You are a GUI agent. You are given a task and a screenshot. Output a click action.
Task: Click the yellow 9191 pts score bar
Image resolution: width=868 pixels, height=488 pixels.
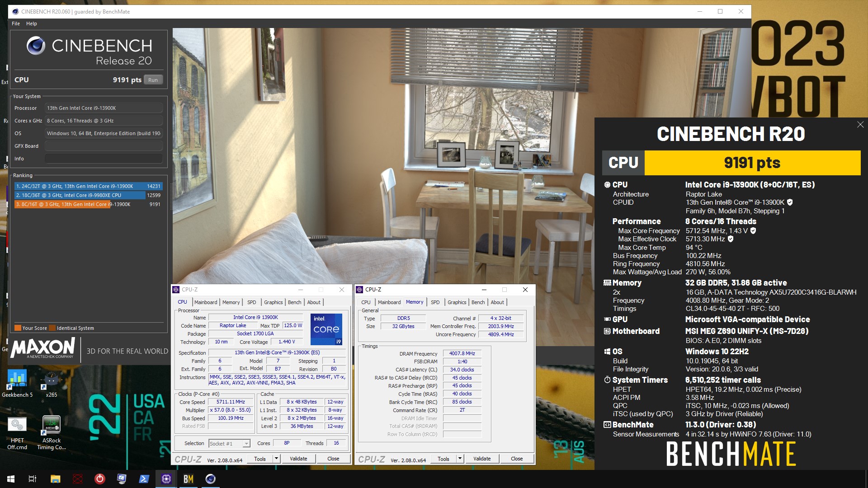coord(752,163)
